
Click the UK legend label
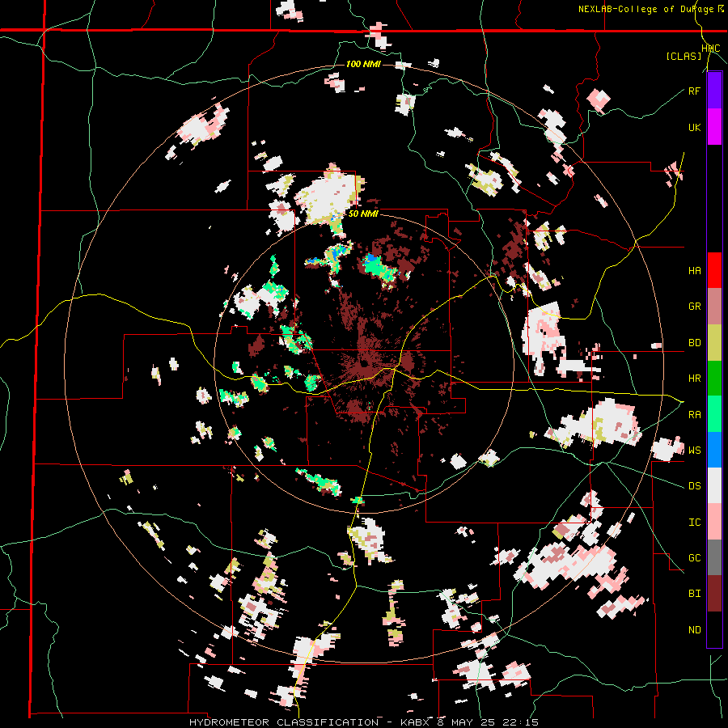[x=694, y=127]
